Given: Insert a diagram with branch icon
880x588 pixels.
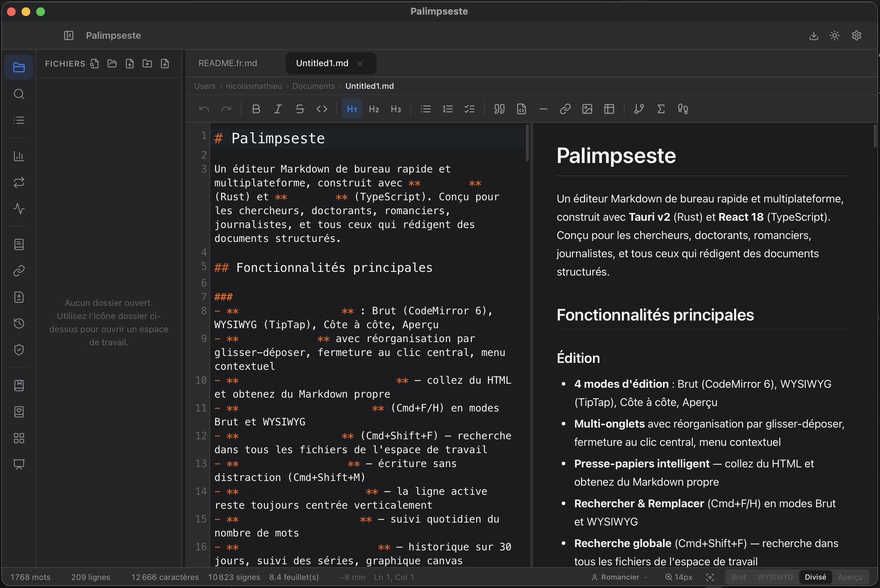Looking at the screenshot, I should click(x=639, y=109).
